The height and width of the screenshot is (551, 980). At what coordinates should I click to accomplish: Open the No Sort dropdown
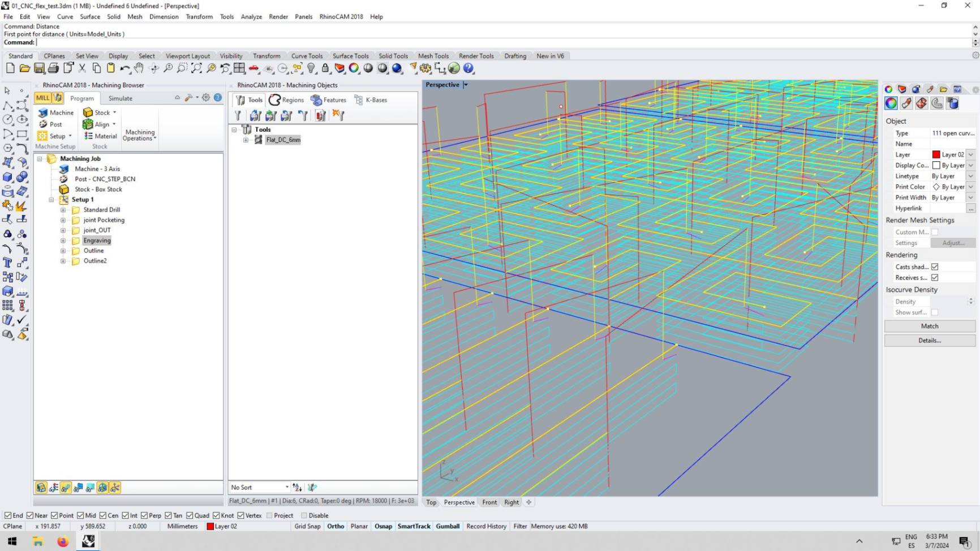click(x=260, y=487)
